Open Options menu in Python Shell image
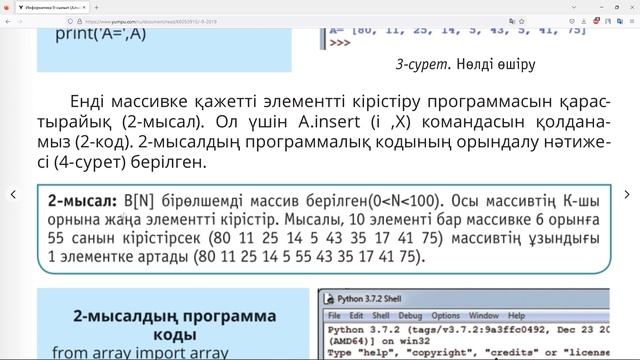Screen dimensions: 640x360 (x=445, y=316)
